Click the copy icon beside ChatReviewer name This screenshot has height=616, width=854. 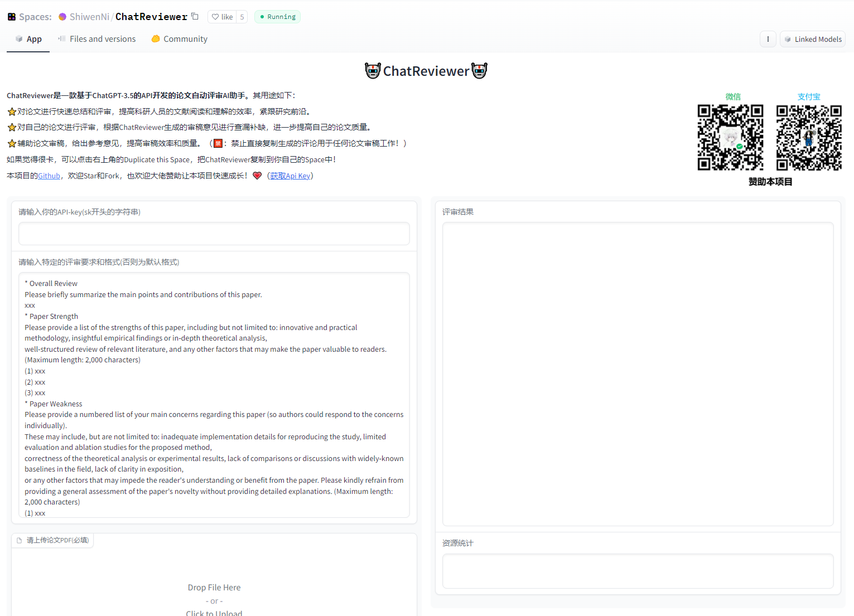[195, 16]
